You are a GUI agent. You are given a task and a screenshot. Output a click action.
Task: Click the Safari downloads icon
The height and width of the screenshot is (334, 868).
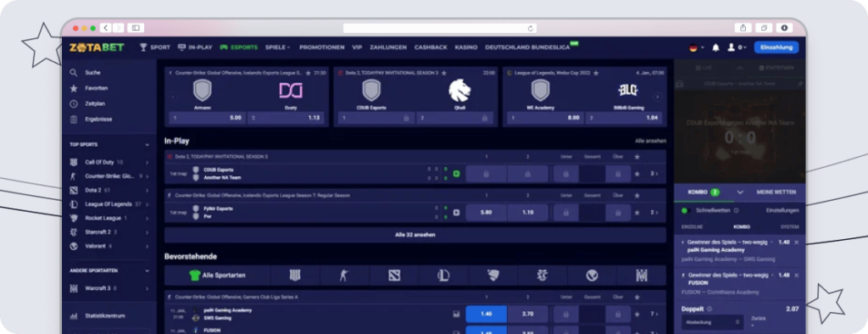pos(784,28)
